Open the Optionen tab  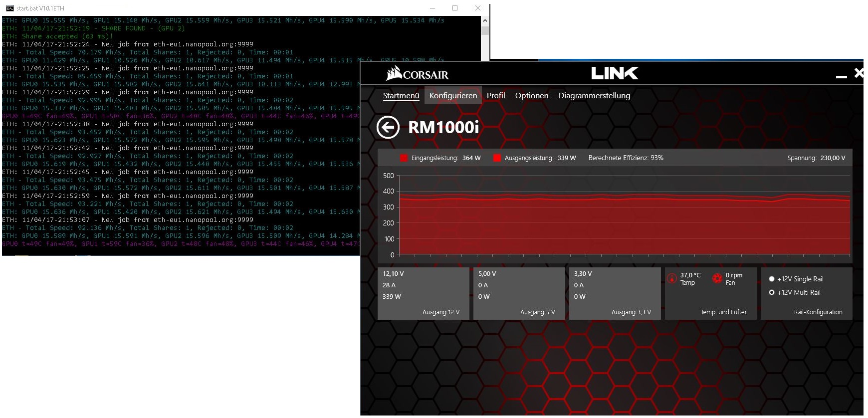tap(532, 95)
